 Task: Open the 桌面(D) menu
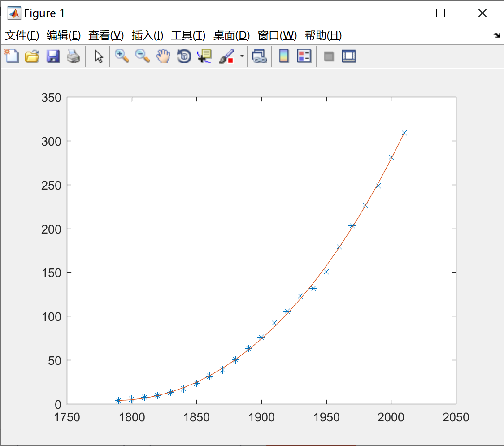[231, 35]
